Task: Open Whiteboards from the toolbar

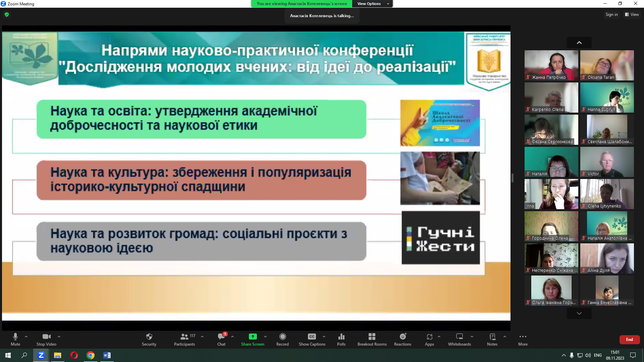Action: point(459,337)
